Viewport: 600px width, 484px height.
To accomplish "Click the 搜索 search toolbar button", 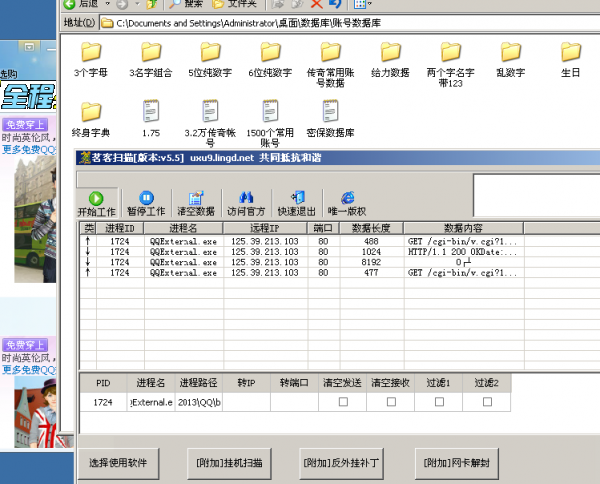I will coord(186,4).
